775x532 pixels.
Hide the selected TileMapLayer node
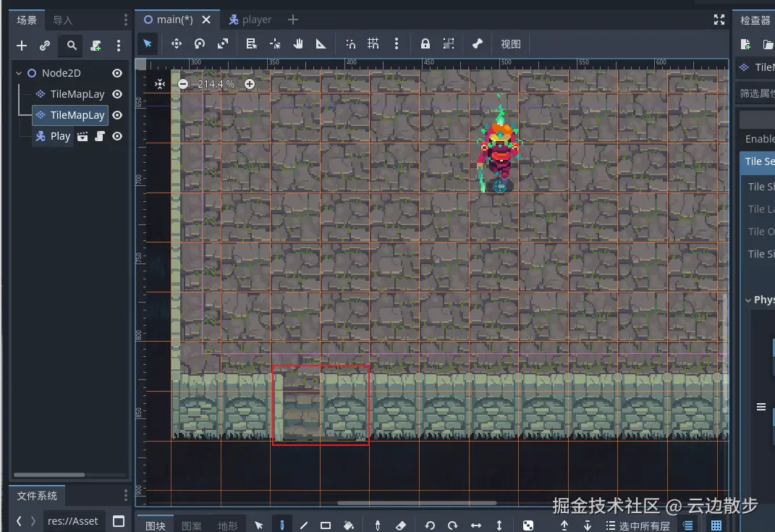[x=117, y=115]
